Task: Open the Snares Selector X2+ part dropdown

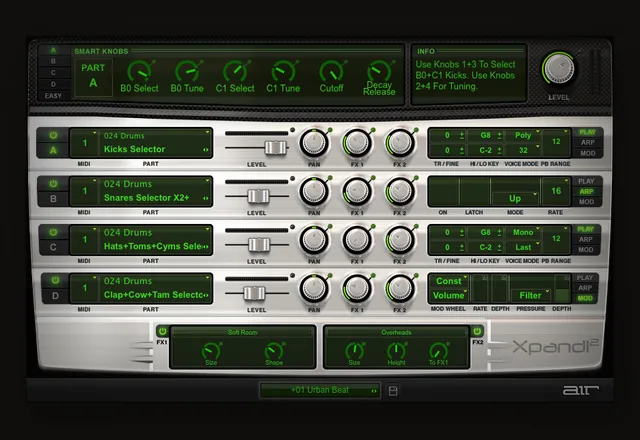Action: [155, 191]
